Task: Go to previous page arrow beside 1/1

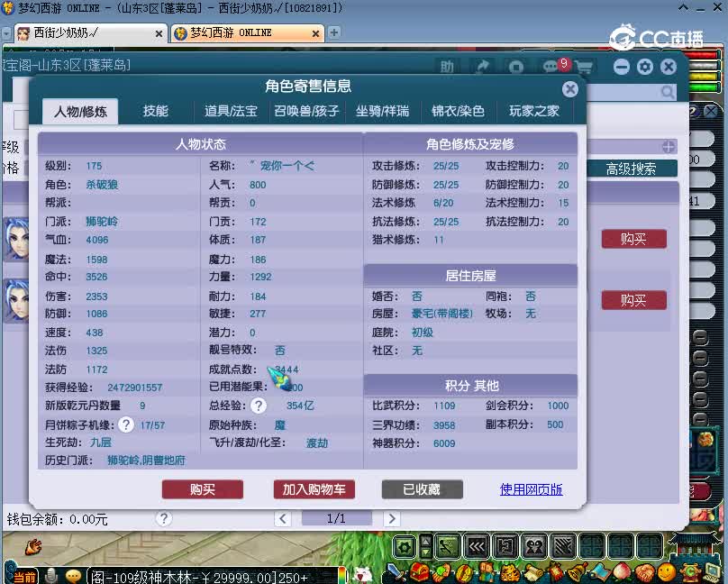Action: tap(283, 518)
